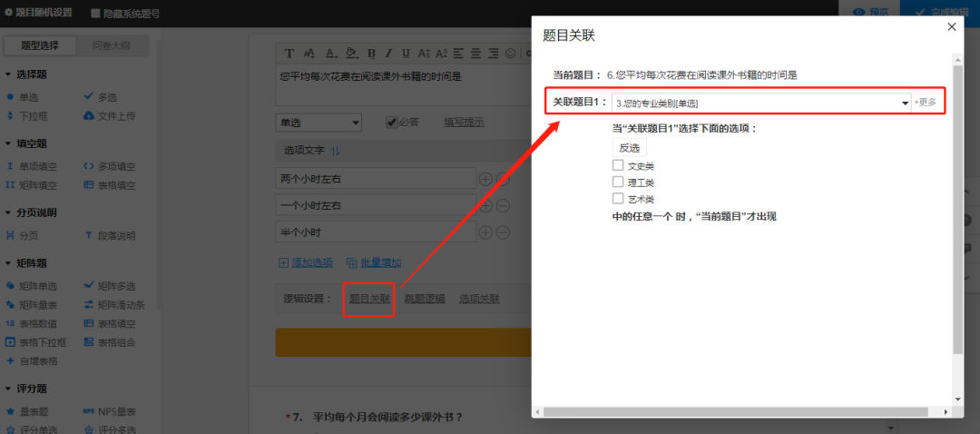Click the 批量增加 link
980x434 pixels.
click(374, 262)
